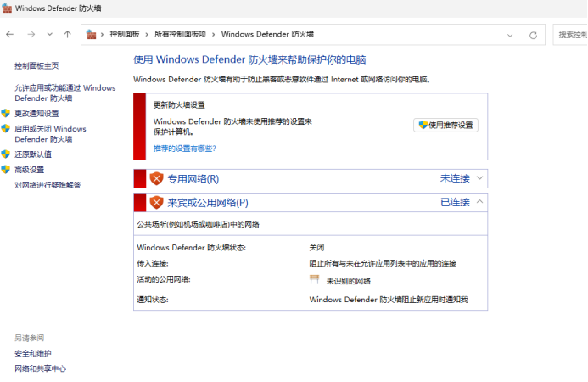Click the red shield icon beside 专用网络(R)
588x382 pixels.
click(x=156, y=178)
